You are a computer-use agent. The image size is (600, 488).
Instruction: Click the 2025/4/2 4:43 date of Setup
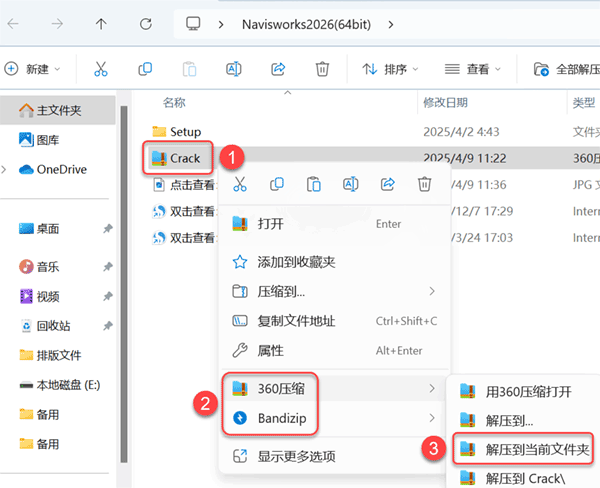(461, 132)
